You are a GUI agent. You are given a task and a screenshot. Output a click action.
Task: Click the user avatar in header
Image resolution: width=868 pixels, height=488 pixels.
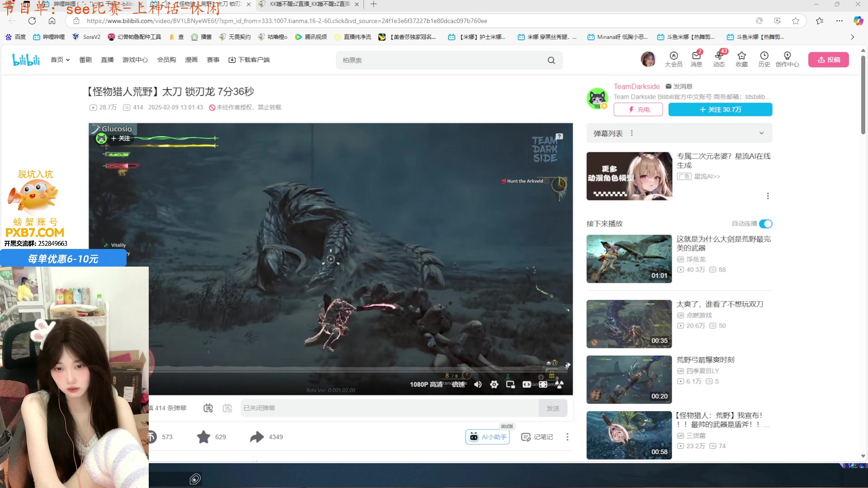648,59
